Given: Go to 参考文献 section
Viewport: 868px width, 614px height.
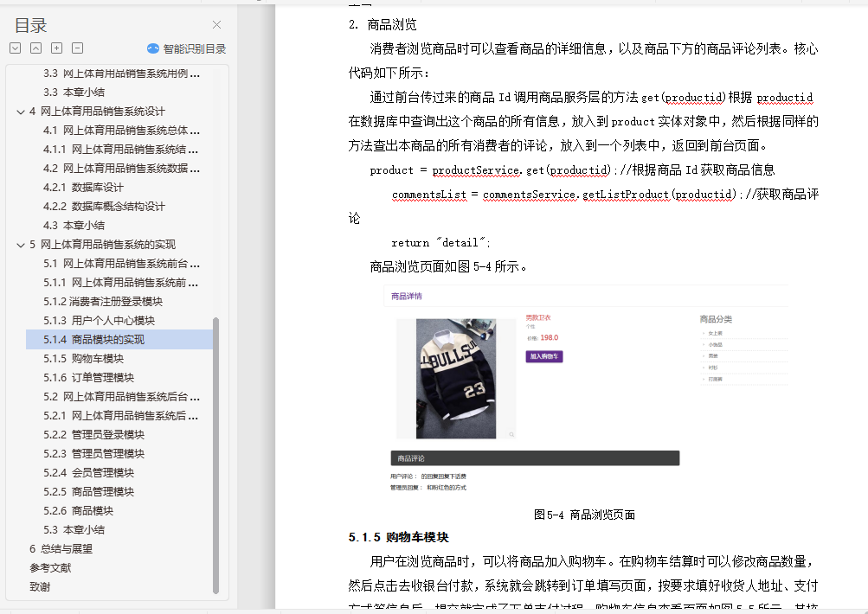Looking at the screenshot, I should click(x=50, y=567).
